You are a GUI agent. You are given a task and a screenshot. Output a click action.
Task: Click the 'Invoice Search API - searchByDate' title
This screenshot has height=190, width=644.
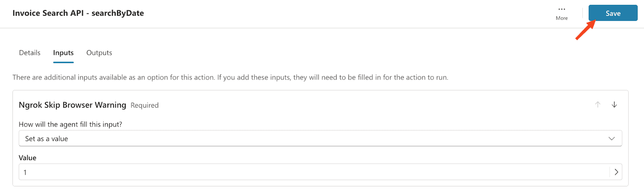78,13
